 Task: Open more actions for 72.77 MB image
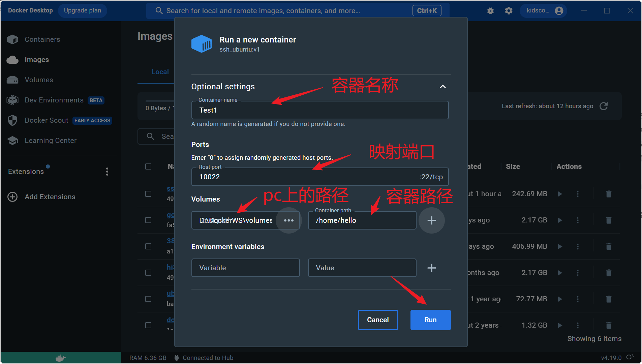coord(578,299)
